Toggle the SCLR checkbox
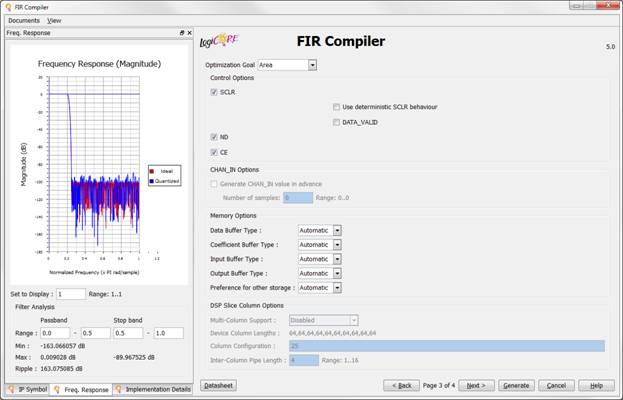623x400 pixels. [x=214, y=92]
